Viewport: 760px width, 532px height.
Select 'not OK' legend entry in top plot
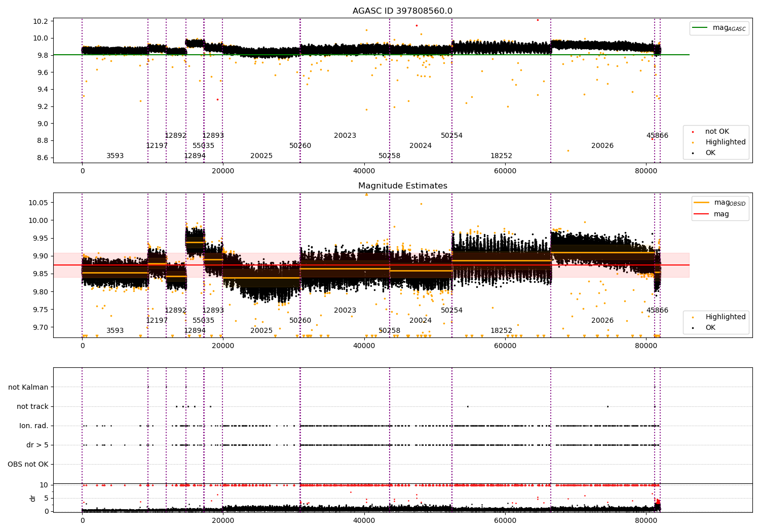(x=710, y=132)
